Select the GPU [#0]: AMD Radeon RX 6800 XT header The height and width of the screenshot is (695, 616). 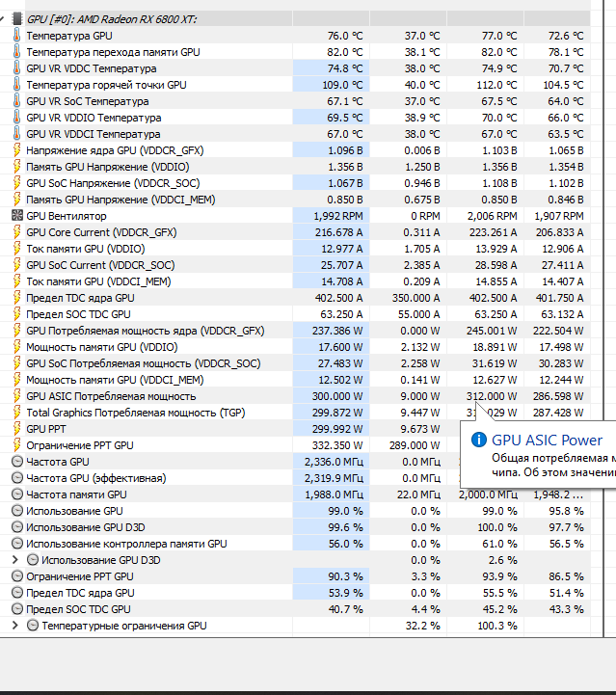click(112, 19)
